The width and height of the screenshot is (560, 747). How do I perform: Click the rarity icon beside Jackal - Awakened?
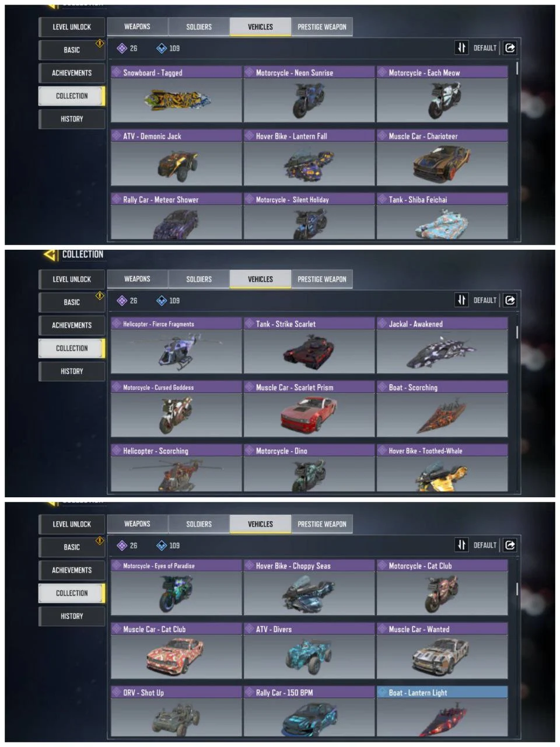(x=382, y=324)
